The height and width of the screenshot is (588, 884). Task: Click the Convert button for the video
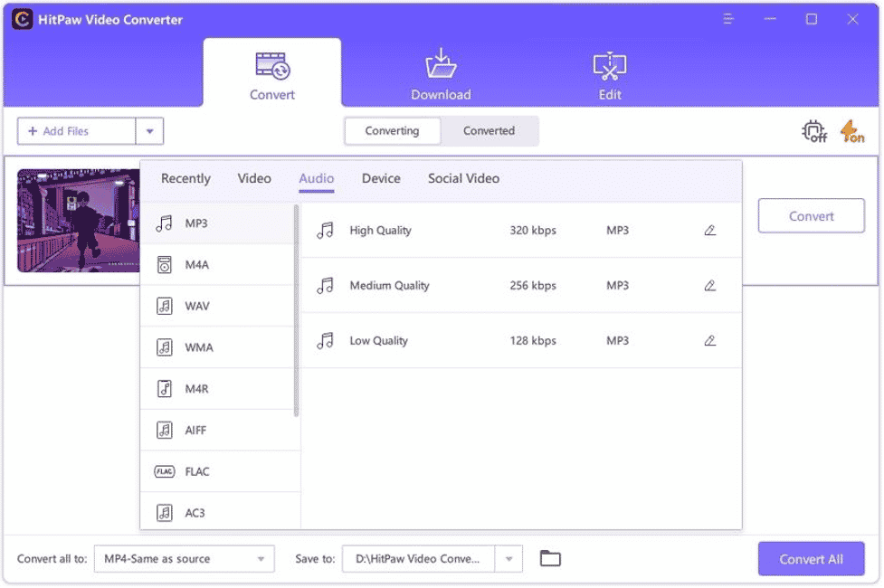[811, 216]
